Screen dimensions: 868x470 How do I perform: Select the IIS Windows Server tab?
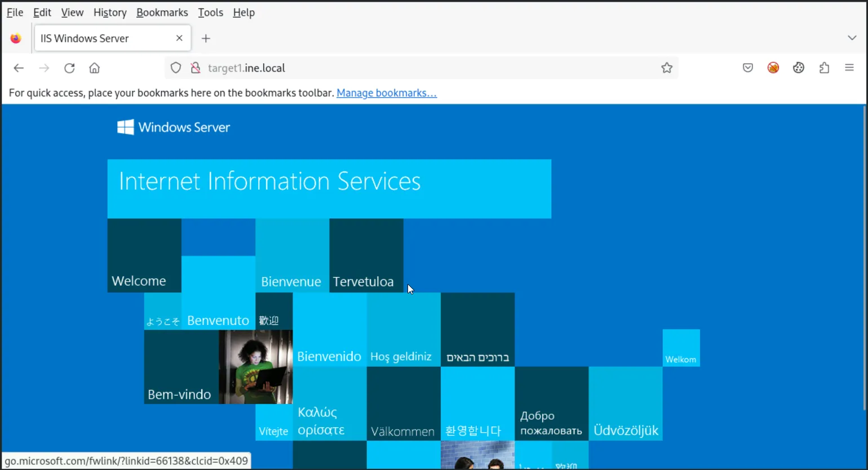coord(101,38)
